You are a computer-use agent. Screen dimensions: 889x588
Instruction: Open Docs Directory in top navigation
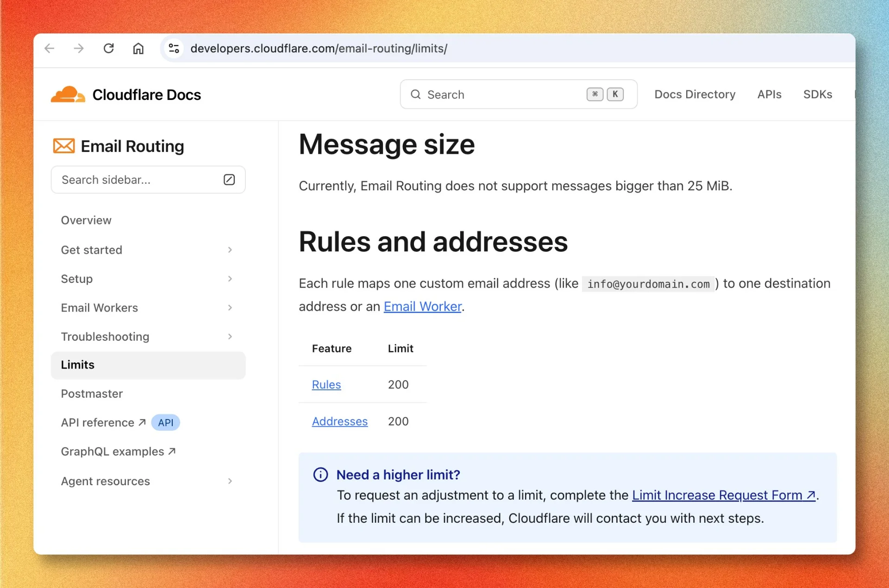tap(695, 94)
